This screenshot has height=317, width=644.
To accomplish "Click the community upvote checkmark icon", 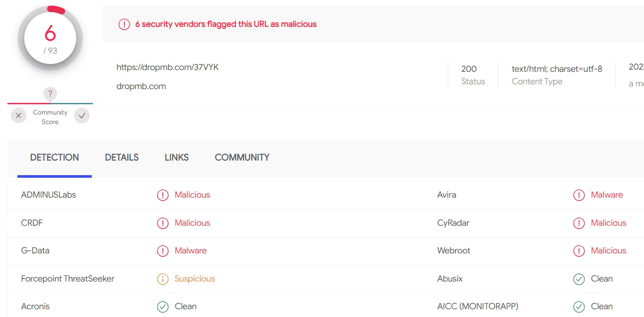I will (82, 115).
